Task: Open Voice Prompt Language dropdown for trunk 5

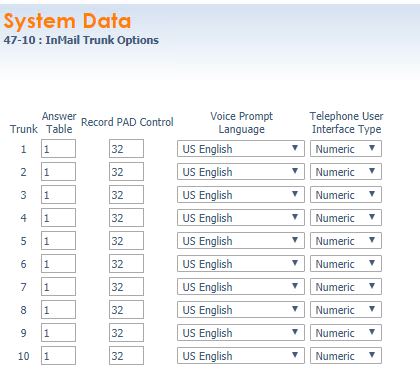Action: click(x=241, y=241)
